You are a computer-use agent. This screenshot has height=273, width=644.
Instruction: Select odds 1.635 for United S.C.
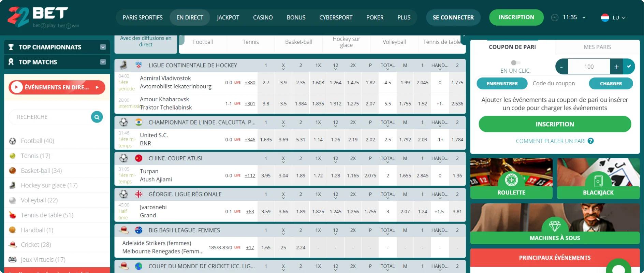pyautogui.click(x=266, y=140)
